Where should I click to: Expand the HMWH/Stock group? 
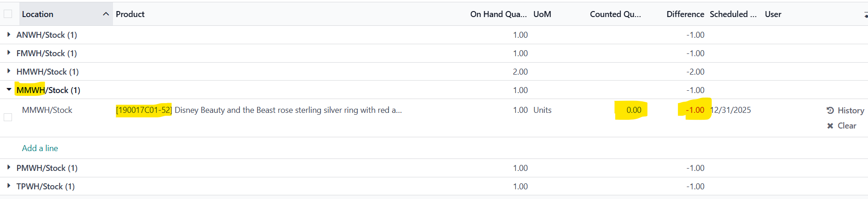pyautogui.click(x=9, y=71)
